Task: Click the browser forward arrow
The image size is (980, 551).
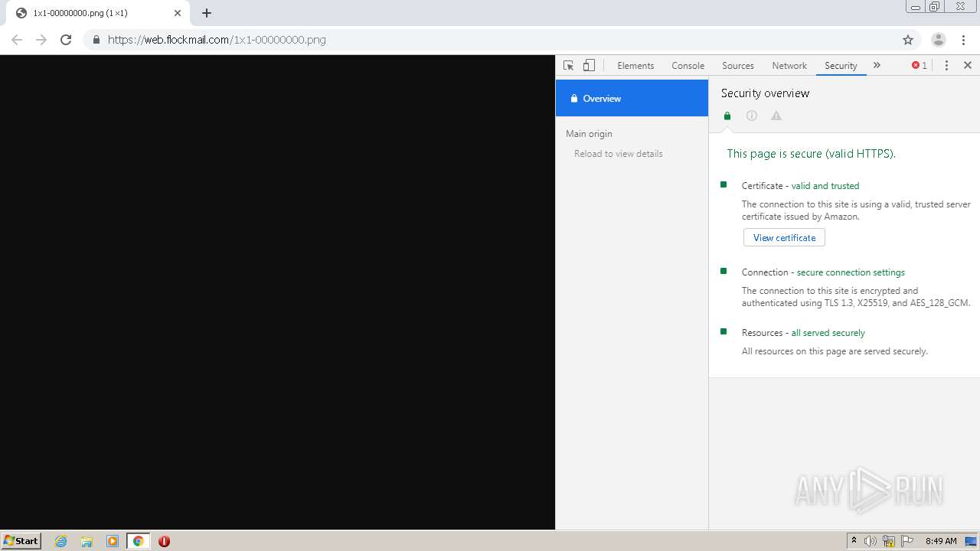Action: (41, 40)
